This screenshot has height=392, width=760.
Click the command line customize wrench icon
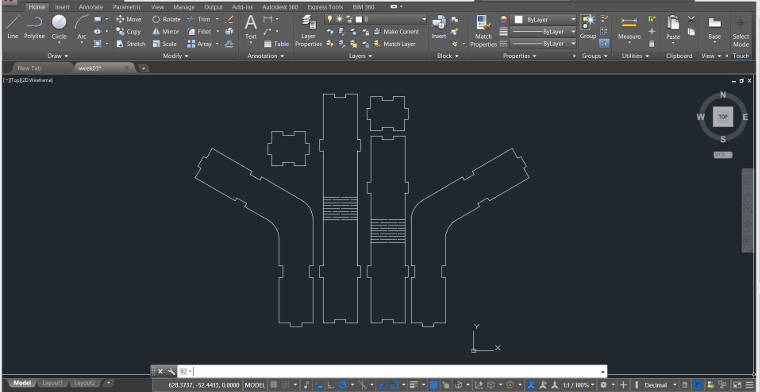[x=171, y=372]
